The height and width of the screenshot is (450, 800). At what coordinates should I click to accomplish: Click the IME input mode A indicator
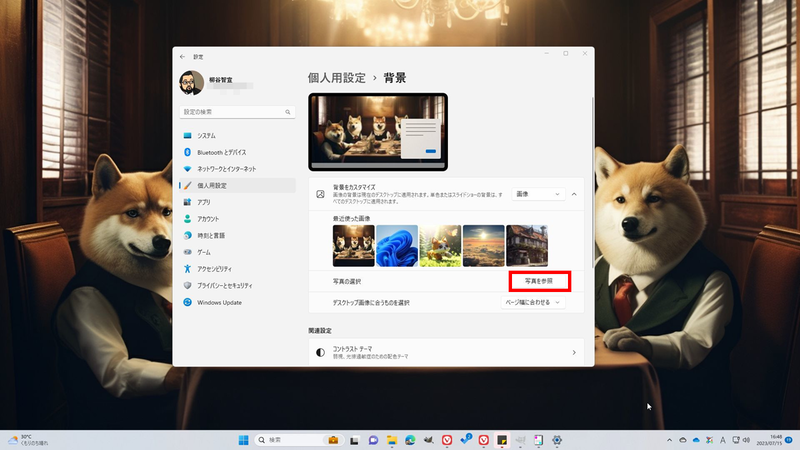[x=722, y=440]
